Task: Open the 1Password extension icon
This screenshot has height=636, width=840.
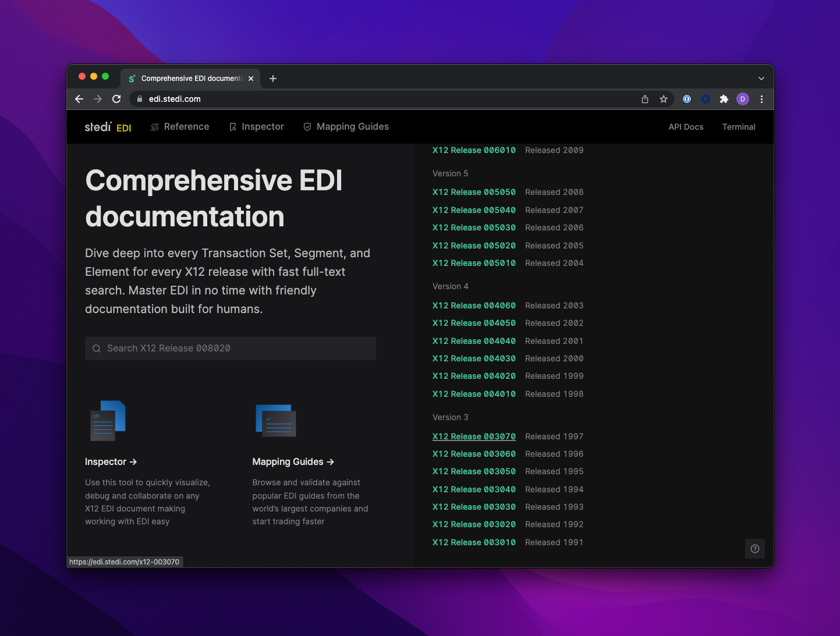Action: pyautogui.click(x=687, y=99)
